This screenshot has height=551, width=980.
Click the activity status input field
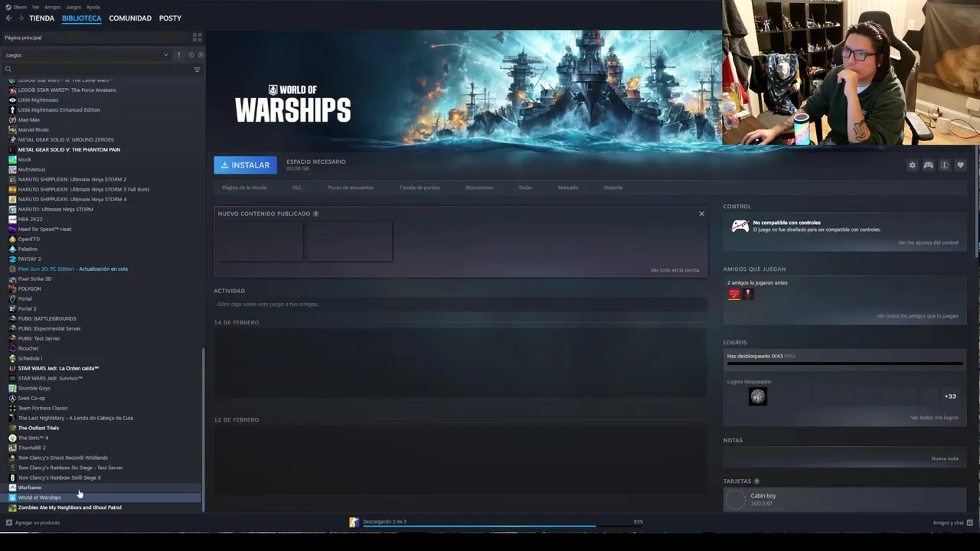[x=460, y=305]
